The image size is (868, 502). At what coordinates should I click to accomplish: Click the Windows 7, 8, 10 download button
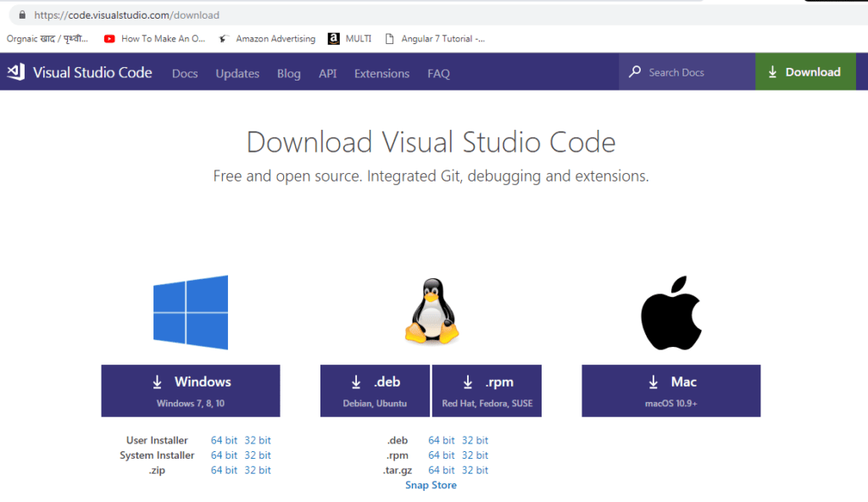click(x=191, y=390)
